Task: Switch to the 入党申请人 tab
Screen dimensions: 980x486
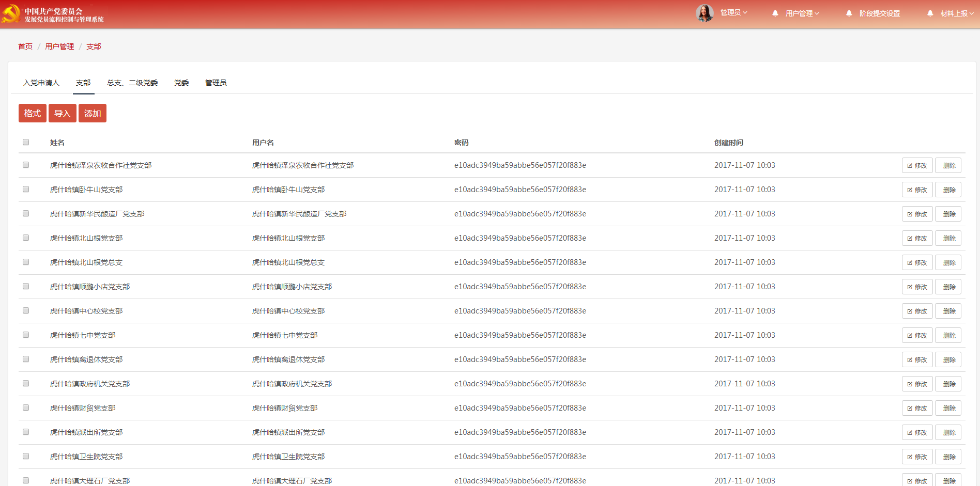Action: point(41,83)
